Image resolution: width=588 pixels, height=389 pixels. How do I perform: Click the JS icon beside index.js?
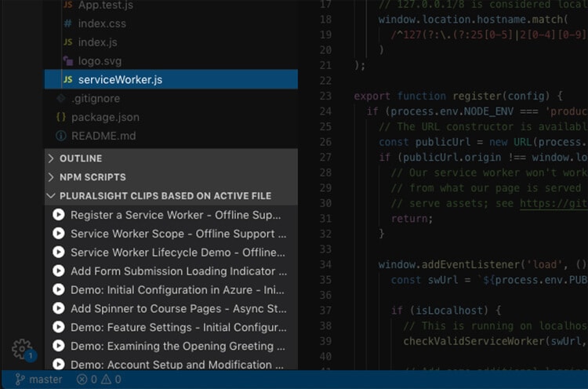coord(68,42)
